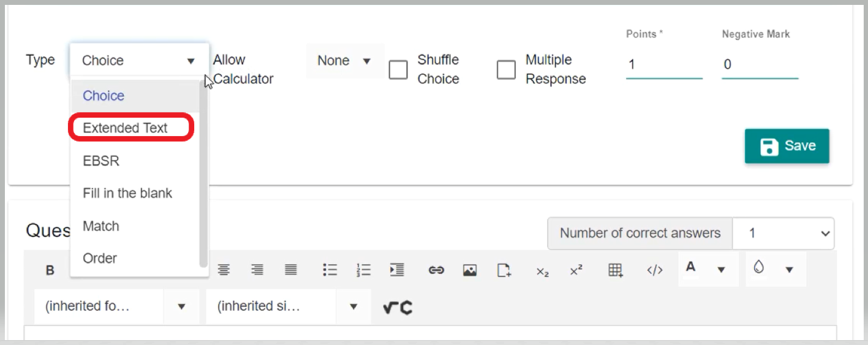Insert a bulleted list
Screen dimensions: 868x345
coord(330,270)
